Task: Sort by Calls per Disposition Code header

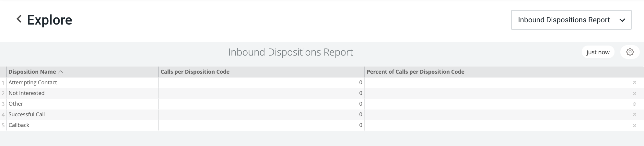Action: (x=195, y=72)
